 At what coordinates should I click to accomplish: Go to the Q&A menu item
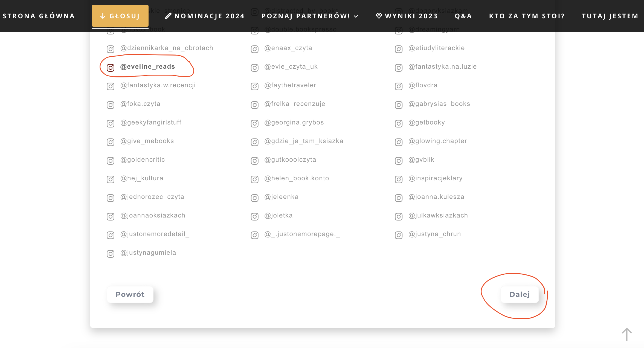click(x=463, y=16)
